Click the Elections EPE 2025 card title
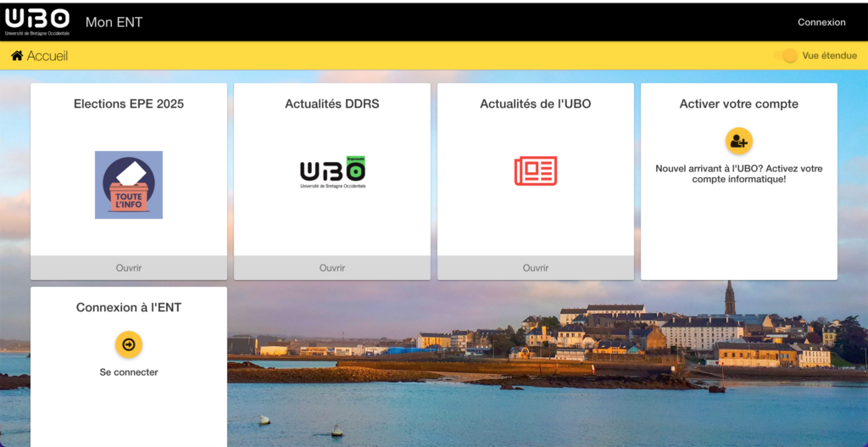Viewport: 868px width, 447px height. [x=129, y=104]
